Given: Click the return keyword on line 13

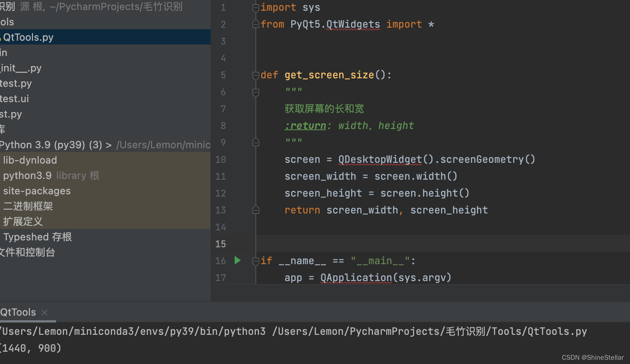Looking at the screenshot, I should pyautogui.click(x=302, y=210).
